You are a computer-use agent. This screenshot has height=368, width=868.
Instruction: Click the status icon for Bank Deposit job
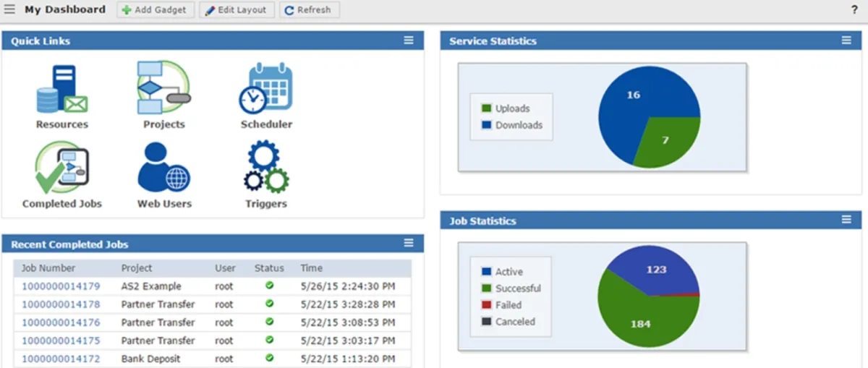270,358
